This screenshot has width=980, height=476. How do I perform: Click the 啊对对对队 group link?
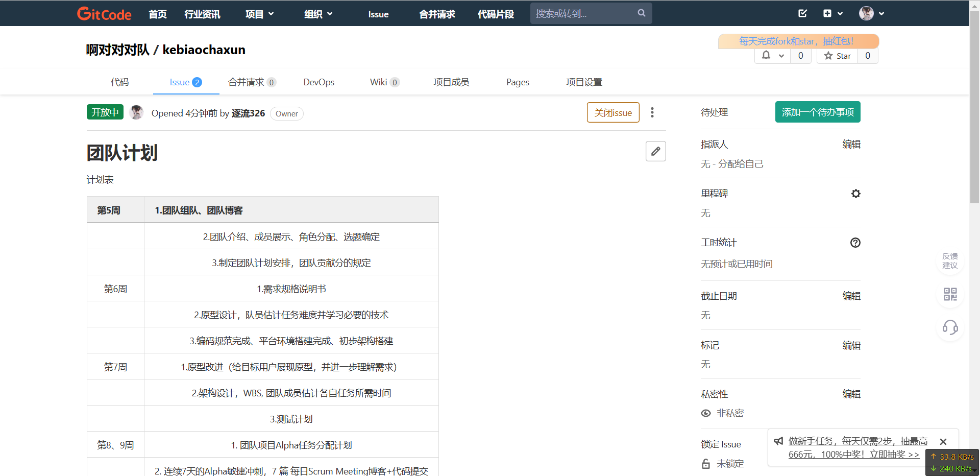[x=118, y=50]
